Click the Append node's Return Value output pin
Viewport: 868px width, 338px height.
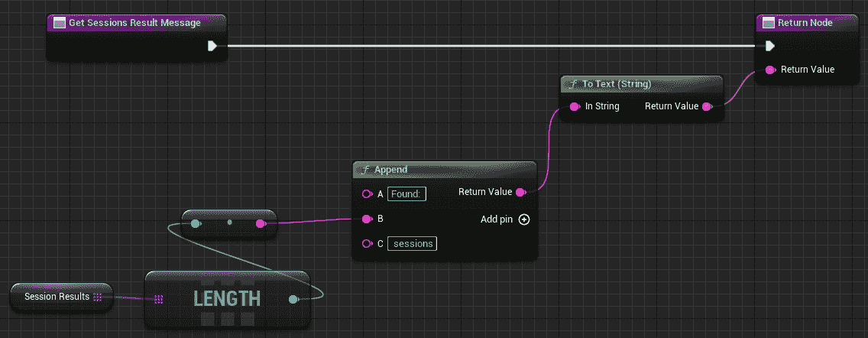tap(520, 192)
